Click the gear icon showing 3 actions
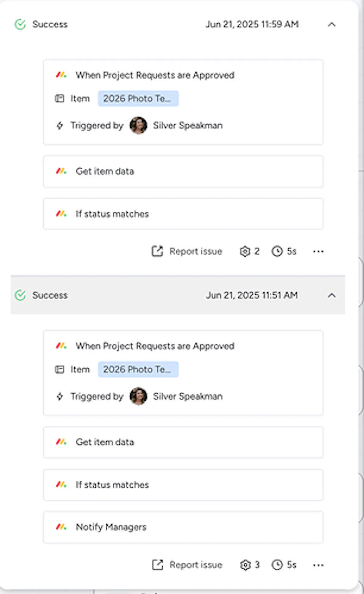This screenshot has height=594, width=364. point(245,565)
